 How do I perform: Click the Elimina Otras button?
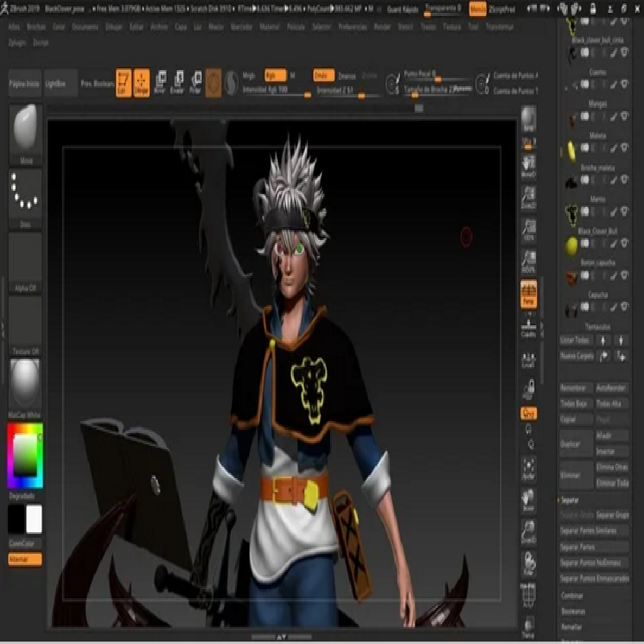point(612,468)
